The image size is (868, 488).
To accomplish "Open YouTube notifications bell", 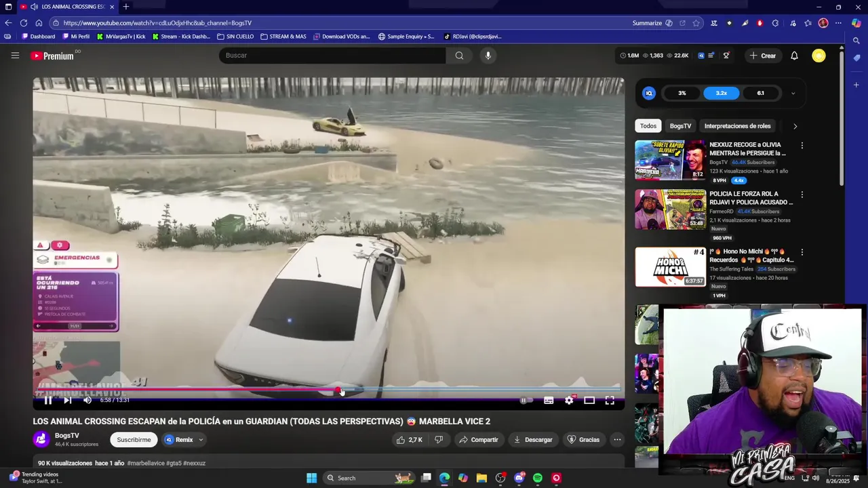I will click(794, 56).
